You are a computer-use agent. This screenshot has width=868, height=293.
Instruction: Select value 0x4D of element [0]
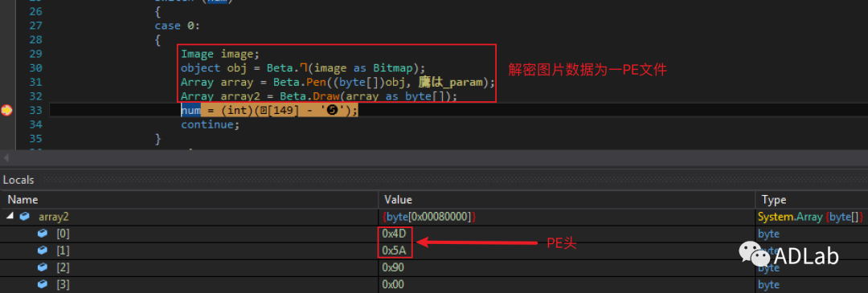coord(394,234)
